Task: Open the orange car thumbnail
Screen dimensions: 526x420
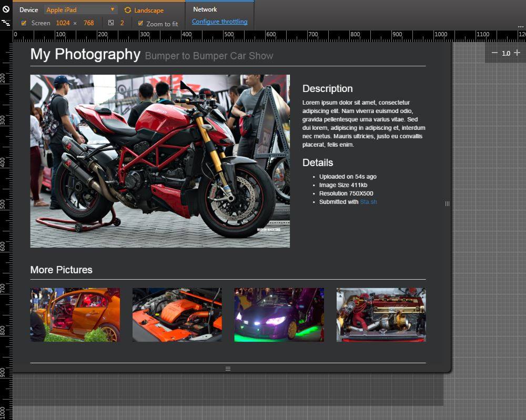Action: coord(75,315)
